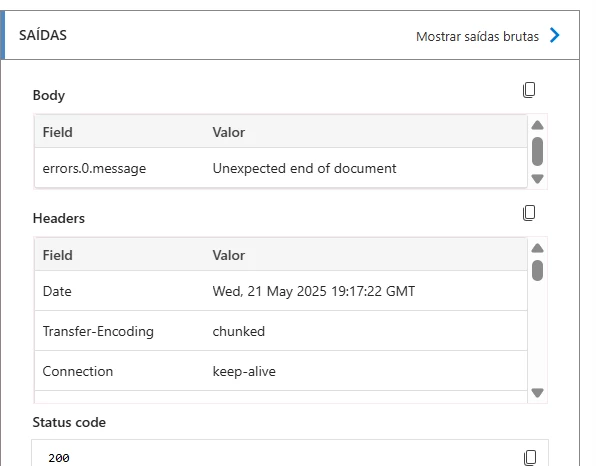Click the Unexpected end of document value

coord(304,168)
